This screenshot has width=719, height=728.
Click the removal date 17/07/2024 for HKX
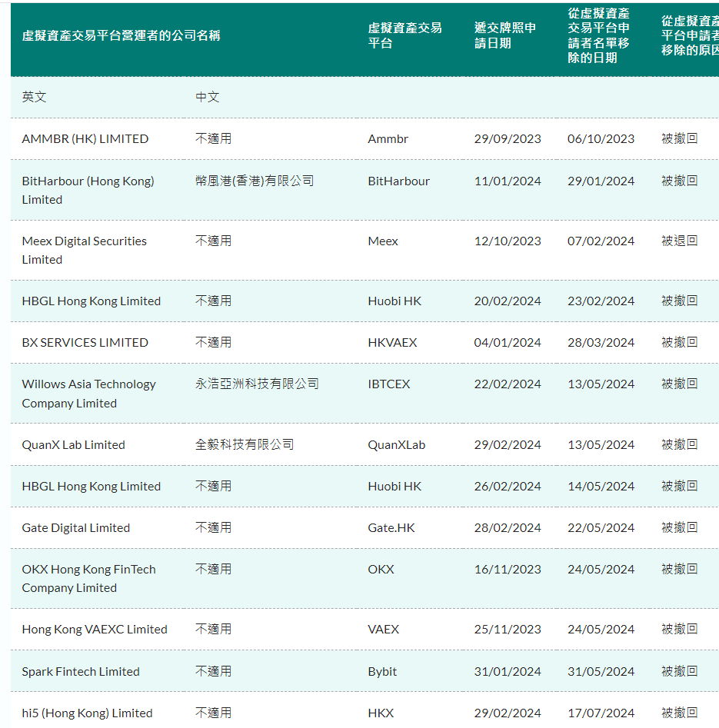pos(602,713)
